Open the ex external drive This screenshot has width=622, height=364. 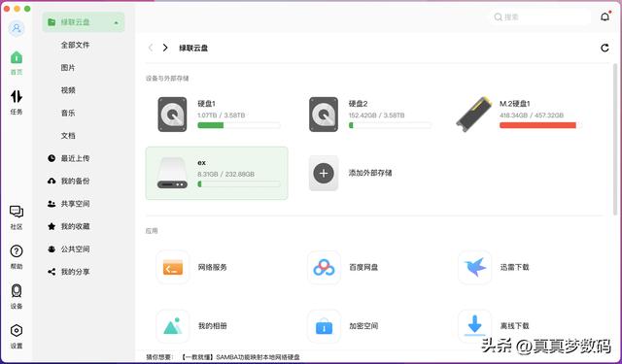tap(217, 173)
